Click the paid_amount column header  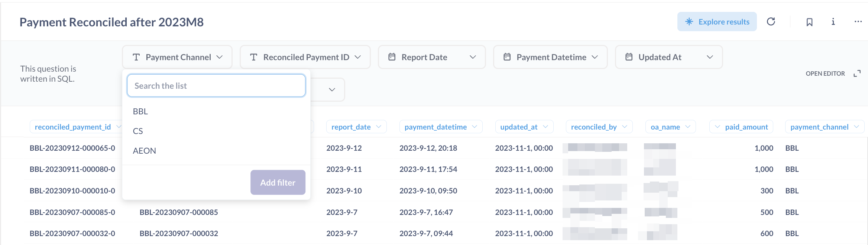coord(746,127)
